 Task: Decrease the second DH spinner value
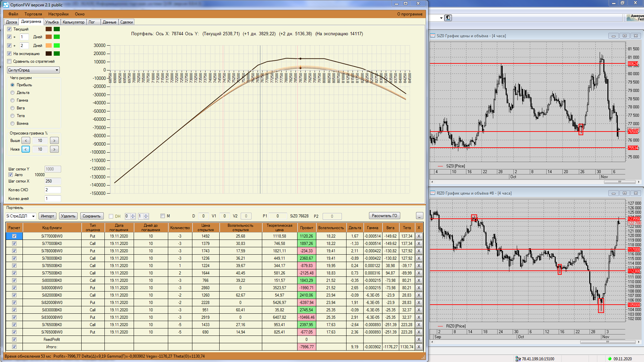pyautogui.click(x=146, y=218)
